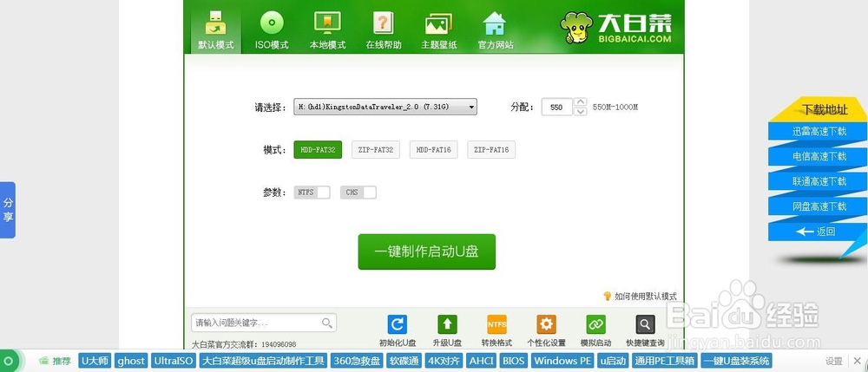The height and width of the screenshot is (372, 868).
Task: Click the magnifier search icon in field
Action: (327, 323)
